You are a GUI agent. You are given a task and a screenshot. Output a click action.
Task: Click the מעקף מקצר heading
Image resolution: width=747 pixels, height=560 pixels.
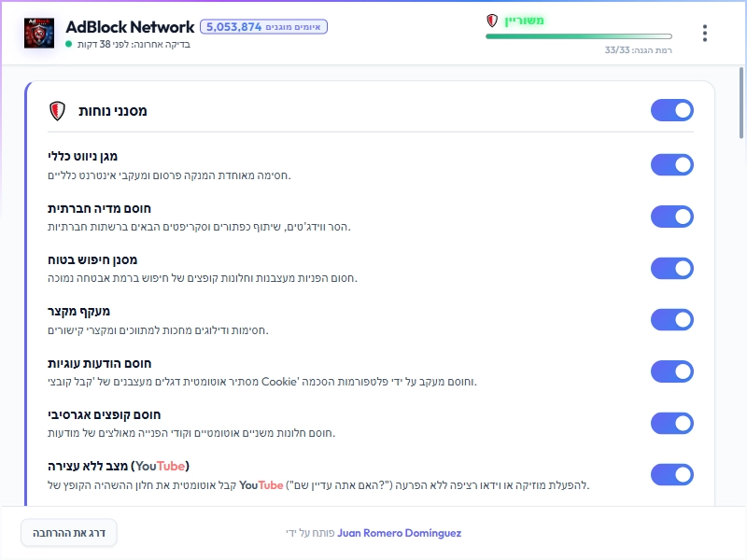[78, 312]
